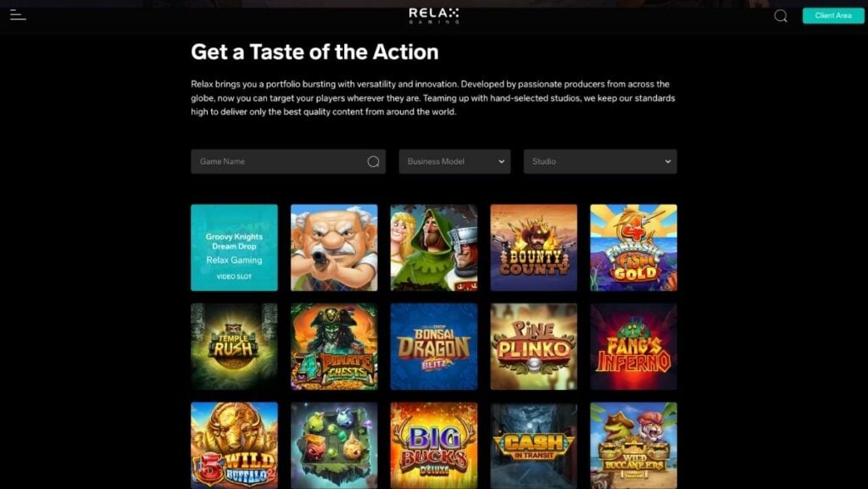Click the Game Name search magnifier icon
Viewport: 868px width, 489px height.
(x=373, y=161)
